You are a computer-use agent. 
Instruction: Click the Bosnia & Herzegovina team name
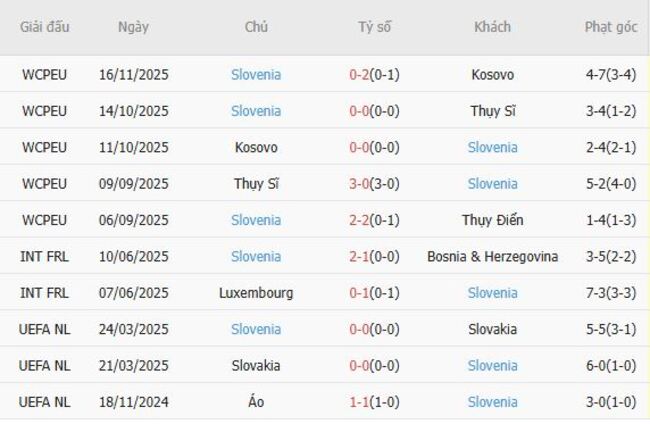tap(492, 257)
